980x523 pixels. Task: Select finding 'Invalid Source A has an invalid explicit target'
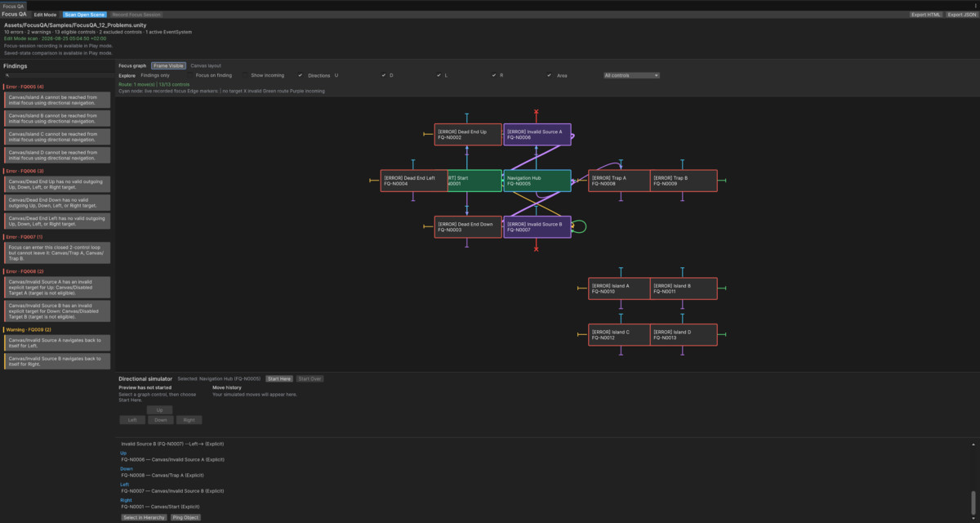pos(57,287)
